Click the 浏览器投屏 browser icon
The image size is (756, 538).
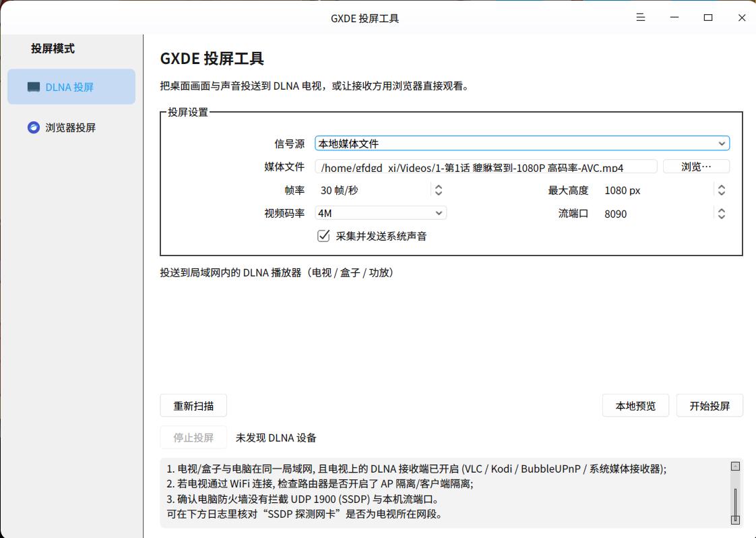pos(33,127)
